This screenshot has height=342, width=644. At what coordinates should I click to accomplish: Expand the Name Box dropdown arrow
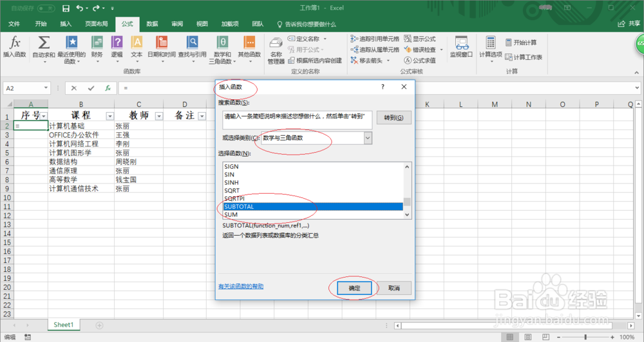pyautogui.click(x=46, y=88)
